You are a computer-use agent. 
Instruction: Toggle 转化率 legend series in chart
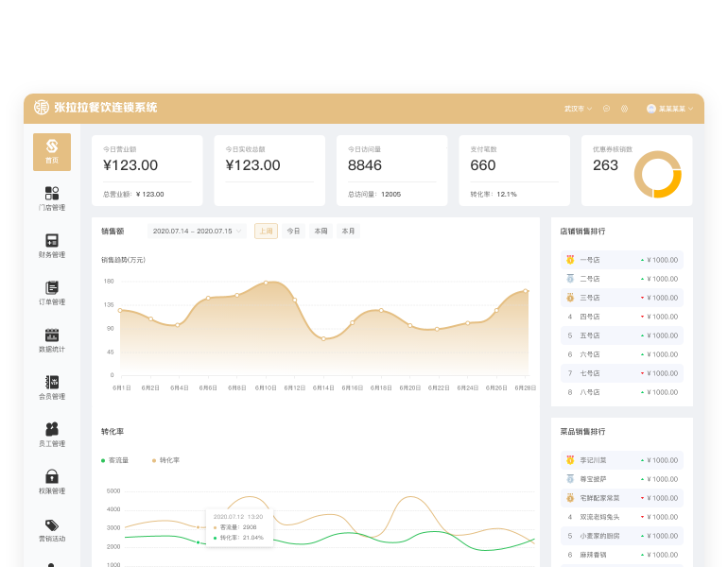[x=166, y=460]
